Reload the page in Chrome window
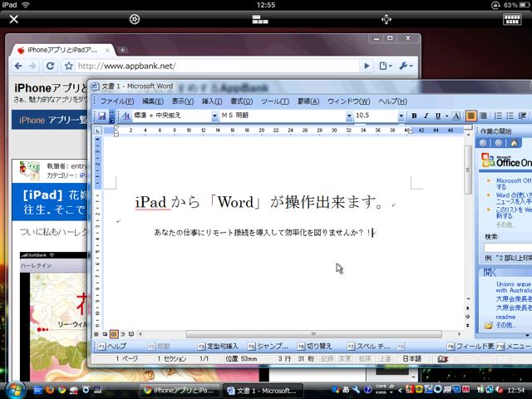 50,66
